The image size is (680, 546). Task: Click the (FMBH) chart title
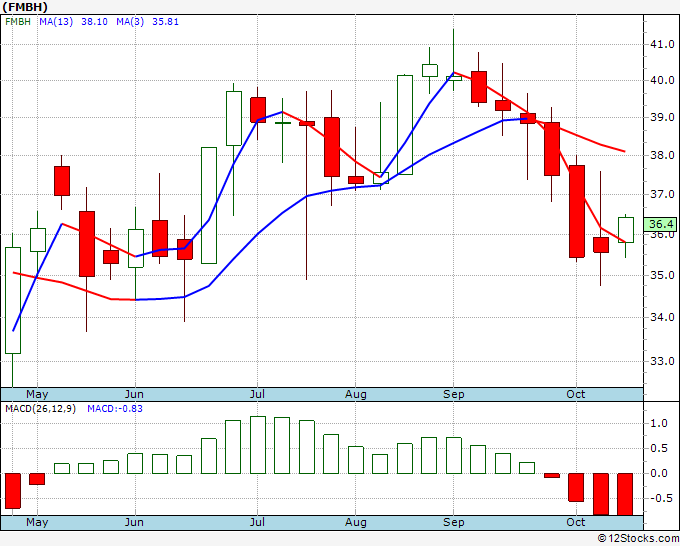point(25,7)
